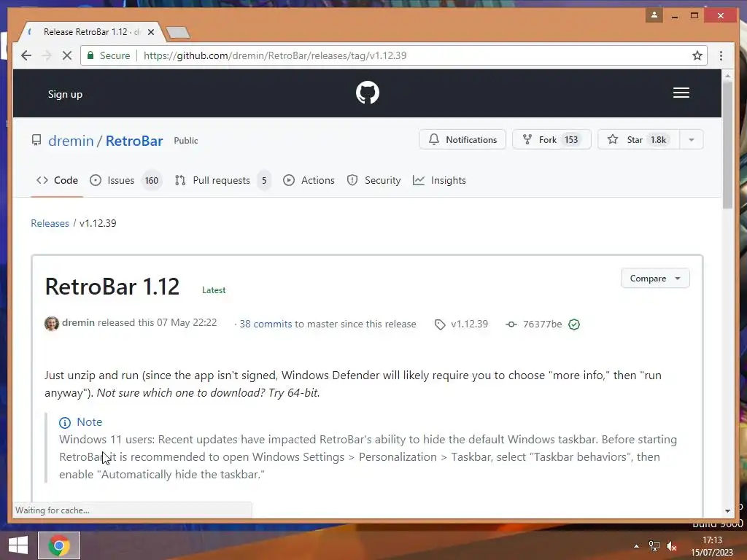Click the Notifications button
Screen dimensions: 747x560
coord(462,139)
